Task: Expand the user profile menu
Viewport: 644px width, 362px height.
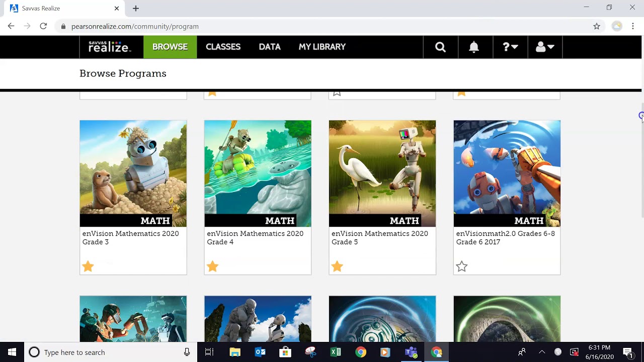Action: [x=545, y=47]
